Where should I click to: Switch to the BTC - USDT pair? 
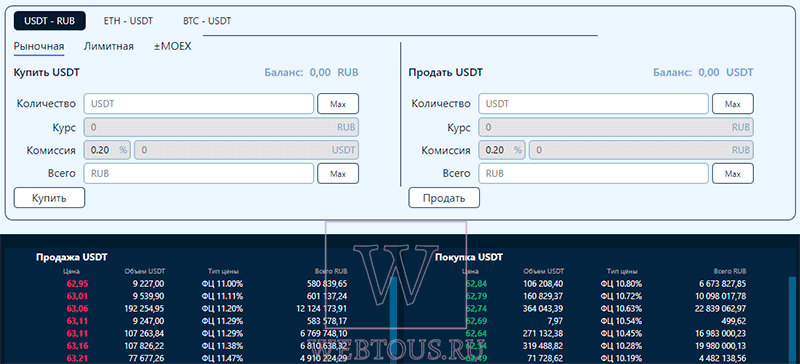pyautogui.click(x=207, y=21)
